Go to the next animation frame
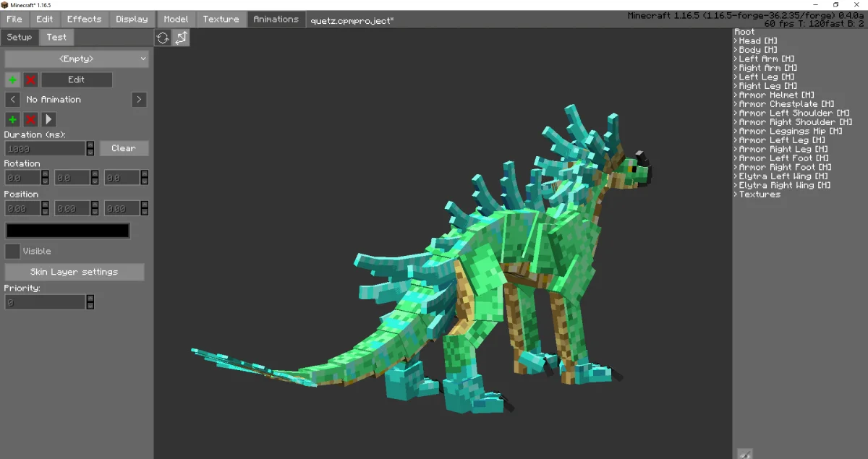Screen dimensions: 868x459 140,100
